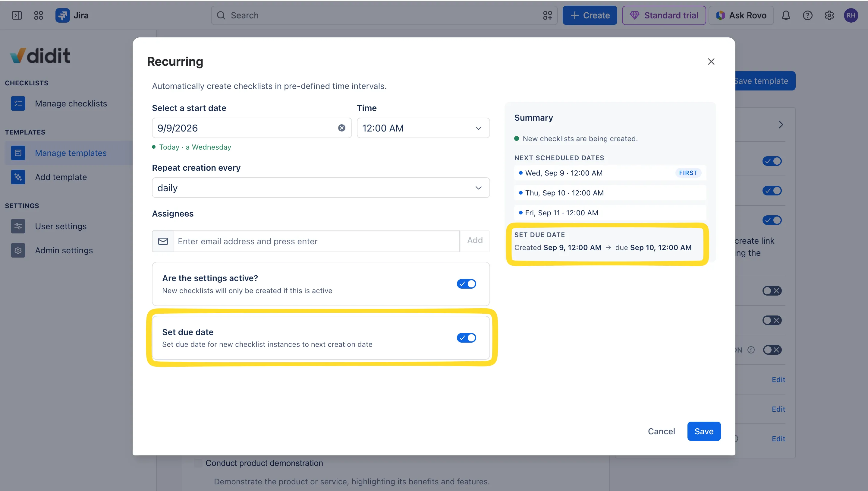Image resolution: width=868 pixels, height=491 pixels.
Task: Click the Manage checklists icon
Action: 18,103
